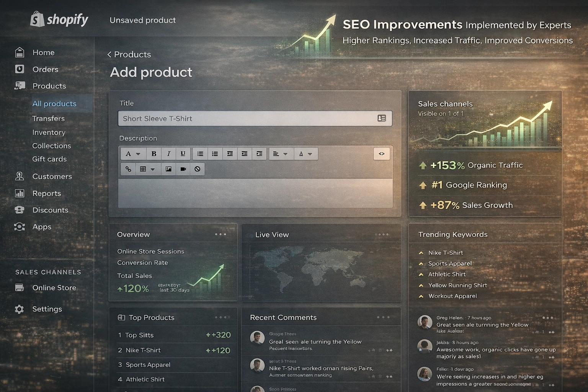Show HTML code view of description
This screenshot has height=392, width=588.
(x=381, y=154)
